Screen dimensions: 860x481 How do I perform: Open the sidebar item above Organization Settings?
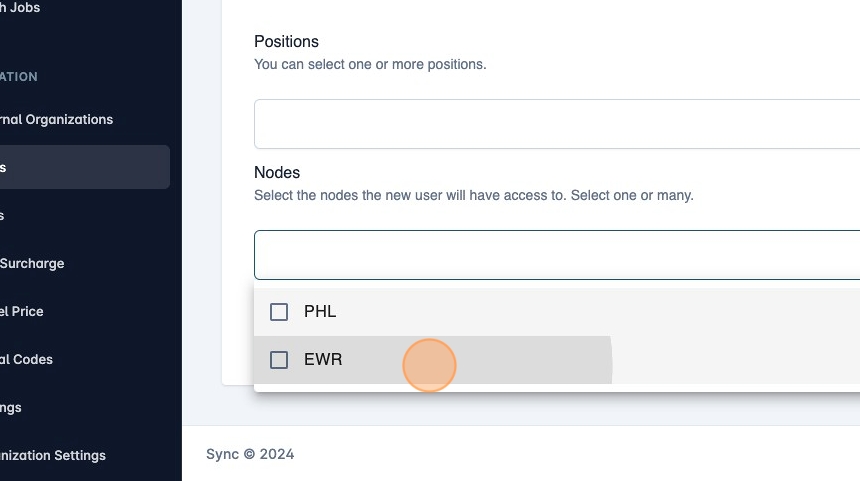click(11, 408)
